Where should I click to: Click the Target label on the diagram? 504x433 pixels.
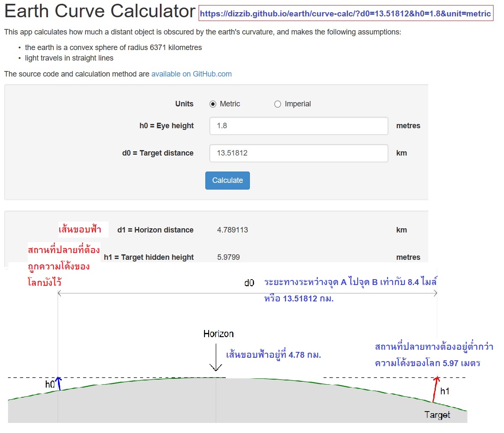[x=437, y=415]
